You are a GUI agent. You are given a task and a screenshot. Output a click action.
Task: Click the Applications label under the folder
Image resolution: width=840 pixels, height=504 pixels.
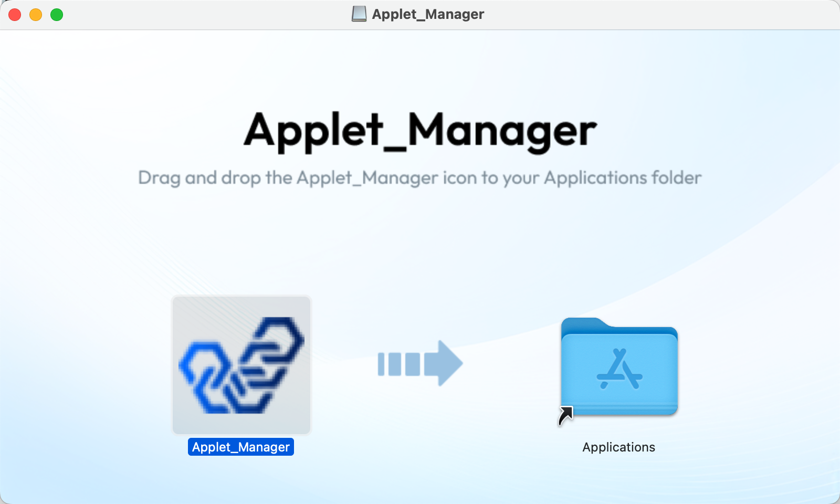(618, 447)
